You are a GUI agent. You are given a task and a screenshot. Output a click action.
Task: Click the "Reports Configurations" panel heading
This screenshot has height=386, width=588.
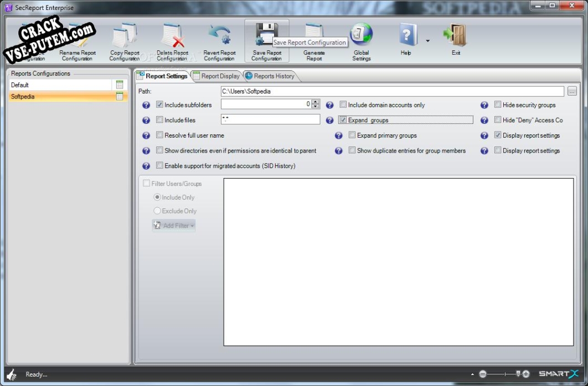[40, 74]
